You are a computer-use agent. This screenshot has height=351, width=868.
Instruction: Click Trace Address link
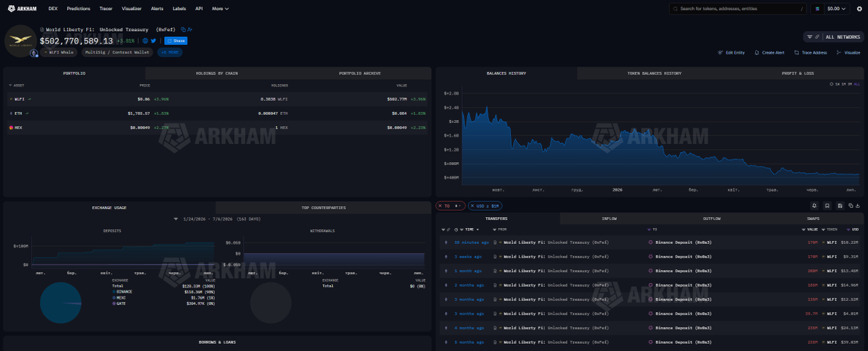click(810, 53)
